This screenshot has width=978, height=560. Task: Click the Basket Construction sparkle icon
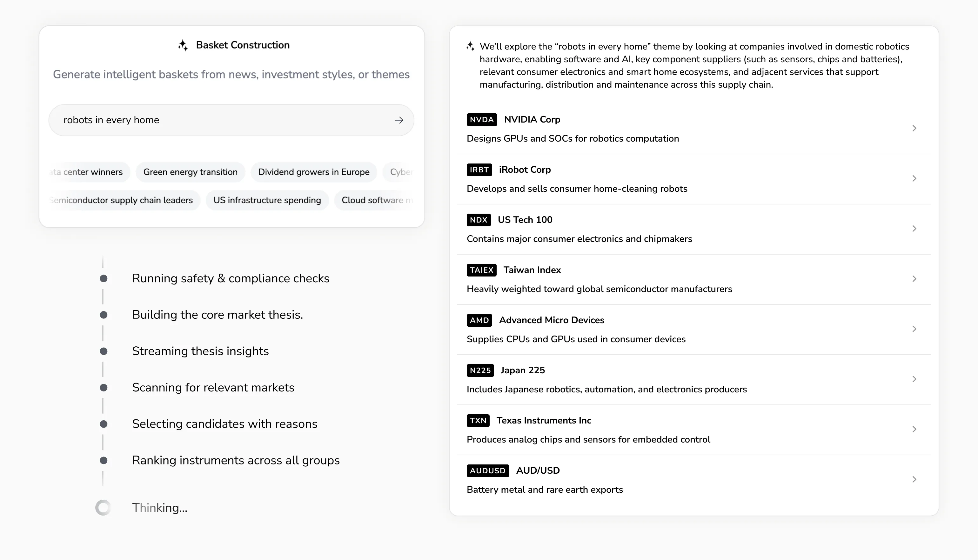point(184,45)
